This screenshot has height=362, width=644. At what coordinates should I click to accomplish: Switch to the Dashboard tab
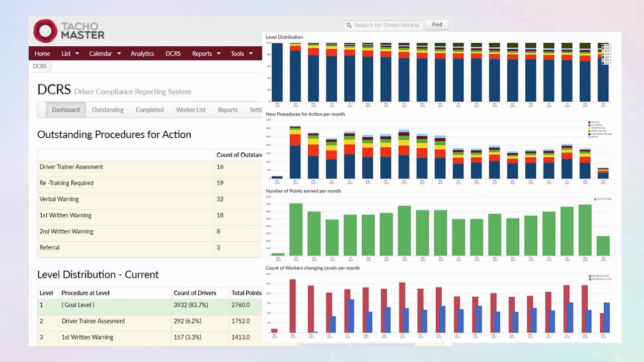tap(66, 110)
